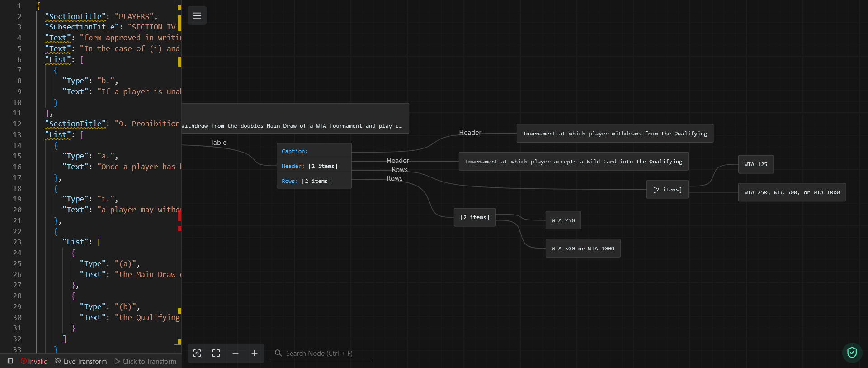This screenshot has height=368, width=868.
Task: Toggle the editor panel icon in status bar
Action: [x=10, y=361]
